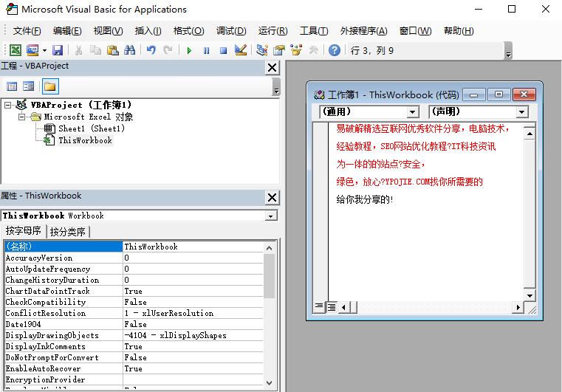Click the Insert UserForm icon
Screen dimensions: 562x392
tap(32, 50)
